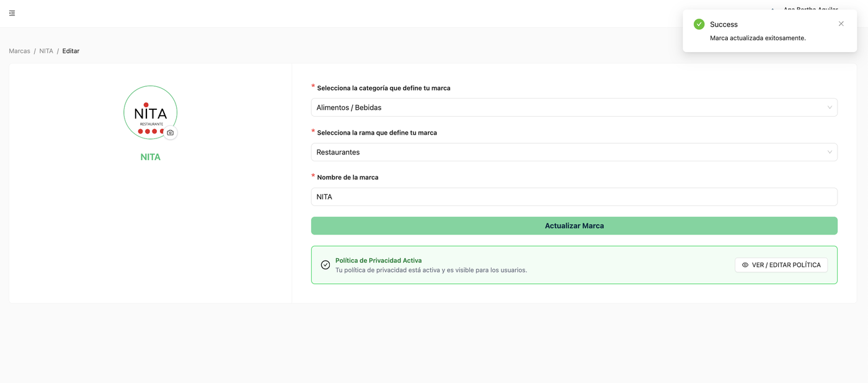Click the Actualizar Marca button
Viewport: 868px width, 383px height.
coord(574,226)
